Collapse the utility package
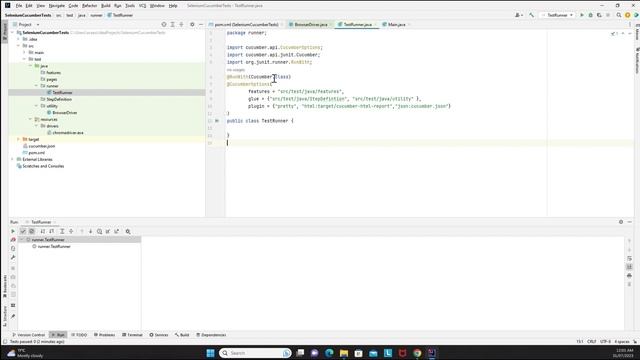640x360 pixels. pos(36,106)
